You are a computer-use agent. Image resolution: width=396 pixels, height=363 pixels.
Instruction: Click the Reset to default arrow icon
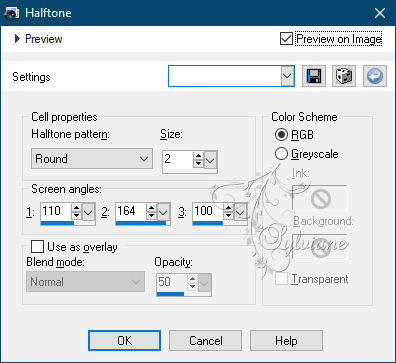pyautogui.click(x=375, y=76)
